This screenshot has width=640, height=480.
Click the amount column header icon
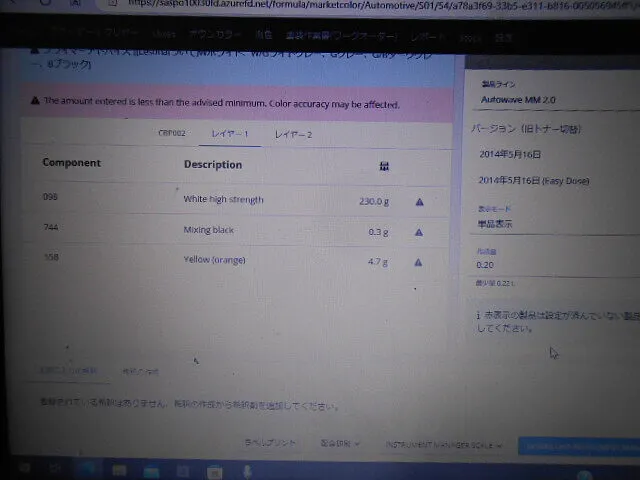click(x=384, y=166)
